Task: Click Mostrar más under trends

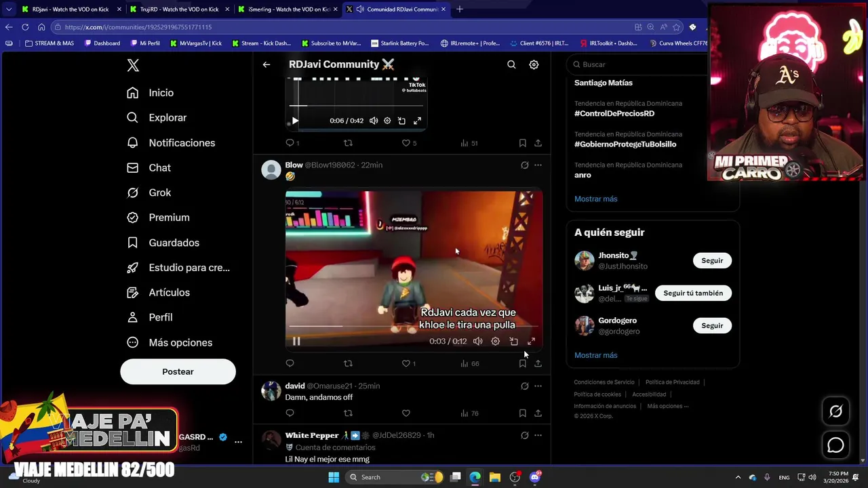Action: (596, 199)
